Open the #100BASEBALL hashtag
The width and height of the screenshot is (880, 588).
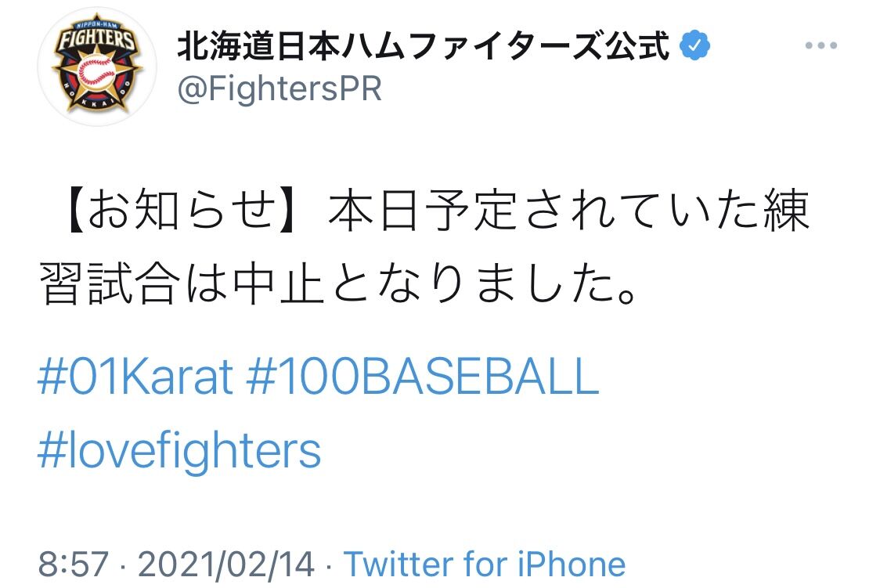point(423,377)
